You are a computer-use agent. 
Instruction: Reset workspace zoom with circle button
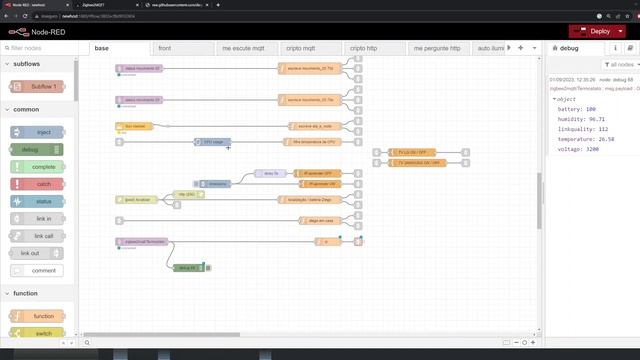coord(524,342)
